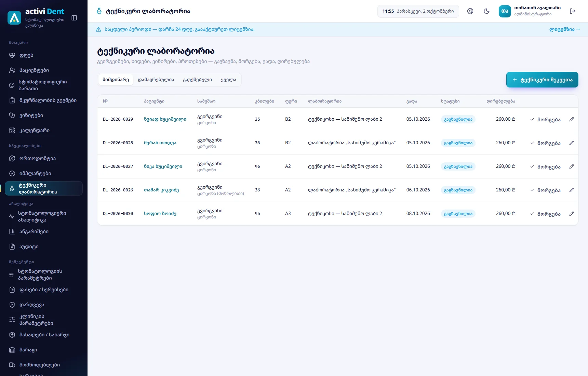Select the ყველა tab
Viewport: 588px width, 376px height.
(228, 80)
